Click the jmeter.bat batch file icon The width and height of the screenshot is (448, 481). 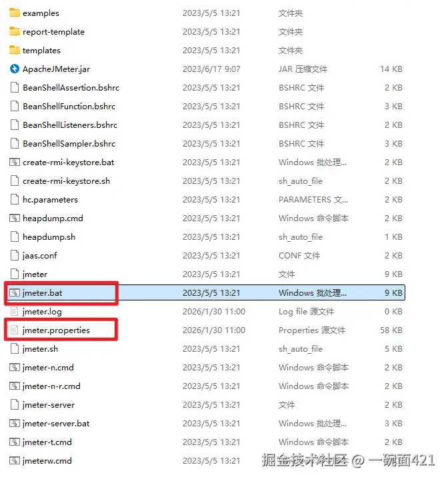[15, 292]
